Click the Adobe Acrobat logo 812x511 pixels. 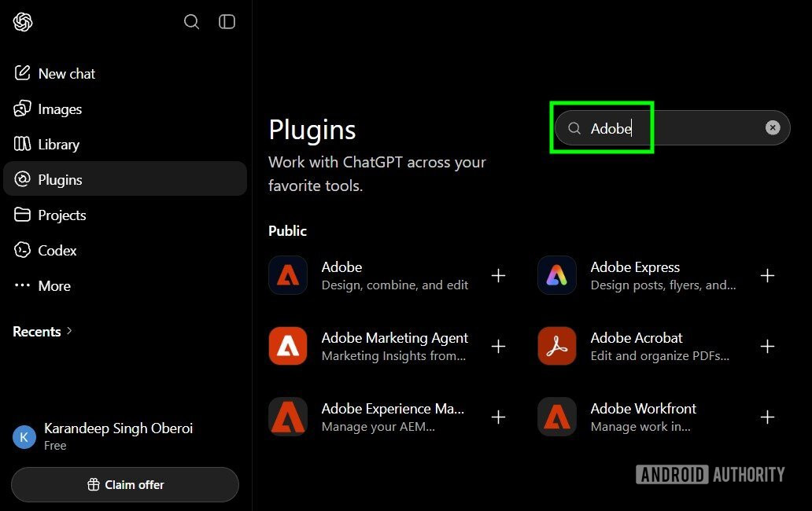click(x=557, y=346)
